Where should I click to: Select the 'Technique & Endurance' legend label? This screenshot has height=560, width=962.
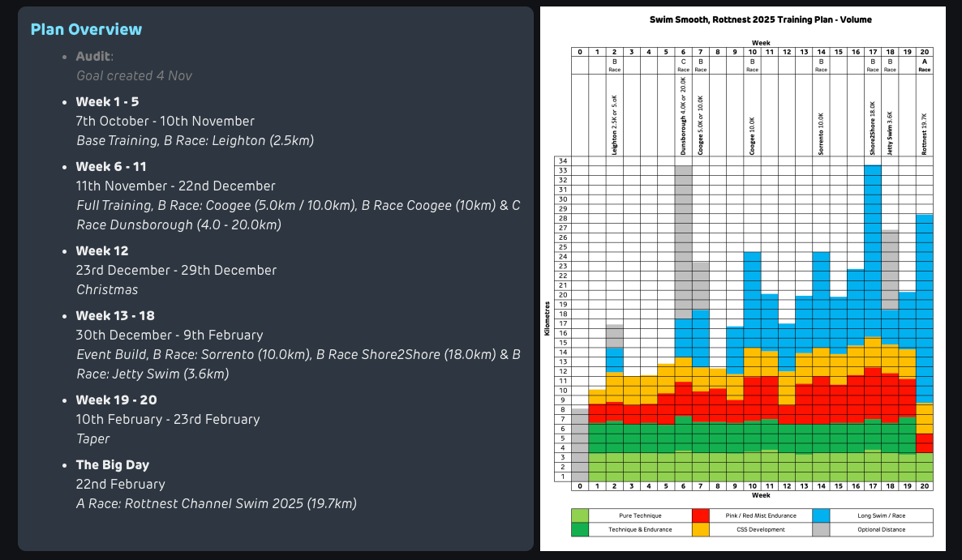[x=640, y=530]
